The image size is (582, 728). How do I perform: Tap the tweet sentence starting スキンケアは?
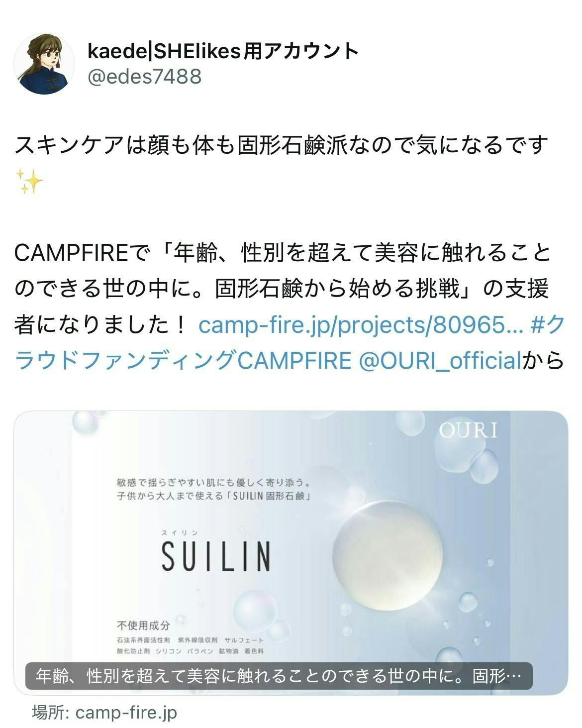282,145
